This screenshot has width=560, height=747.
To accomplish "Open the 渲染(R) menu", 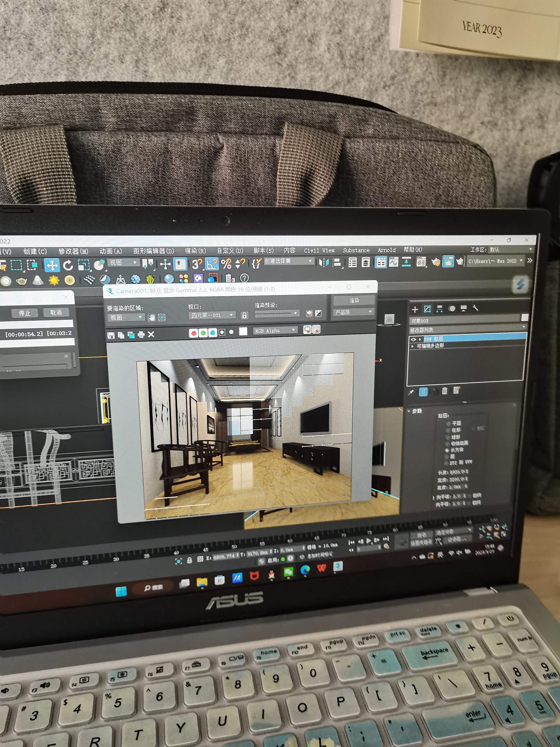I will (195, 251).
